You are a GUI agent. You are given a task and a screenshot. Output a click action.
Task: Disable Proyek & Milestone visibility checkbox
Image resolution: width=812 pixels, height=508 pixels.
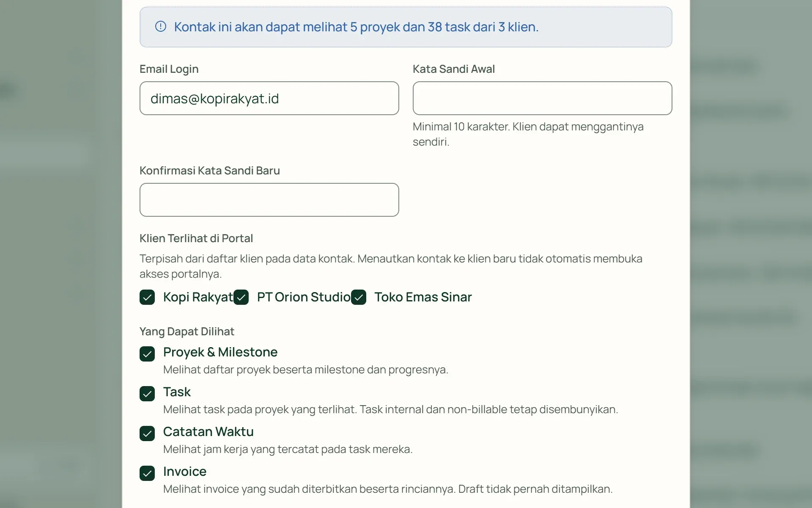coord(147,354)
